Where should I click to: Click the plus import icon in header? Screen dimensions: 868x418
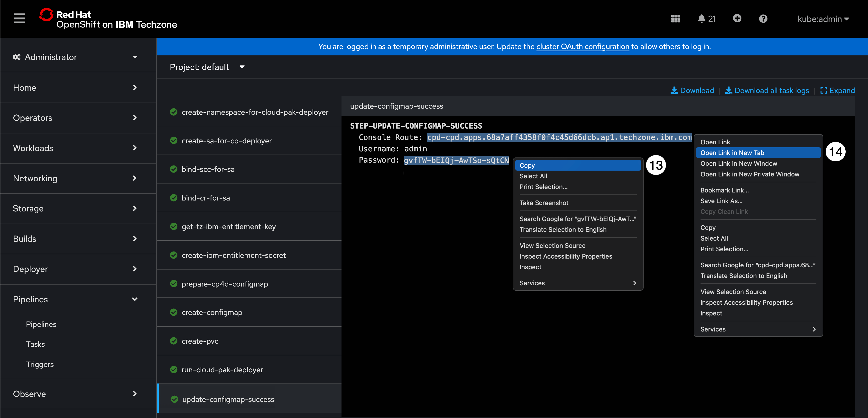click(x=737, y=18)
